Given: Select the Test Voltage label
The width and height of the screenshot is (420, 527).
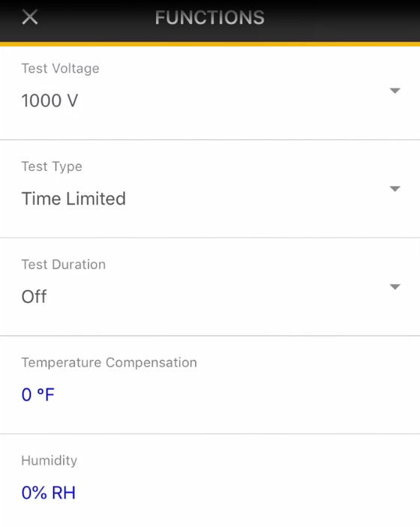Looking at the screenshot, I should click(x=60, y=68).
